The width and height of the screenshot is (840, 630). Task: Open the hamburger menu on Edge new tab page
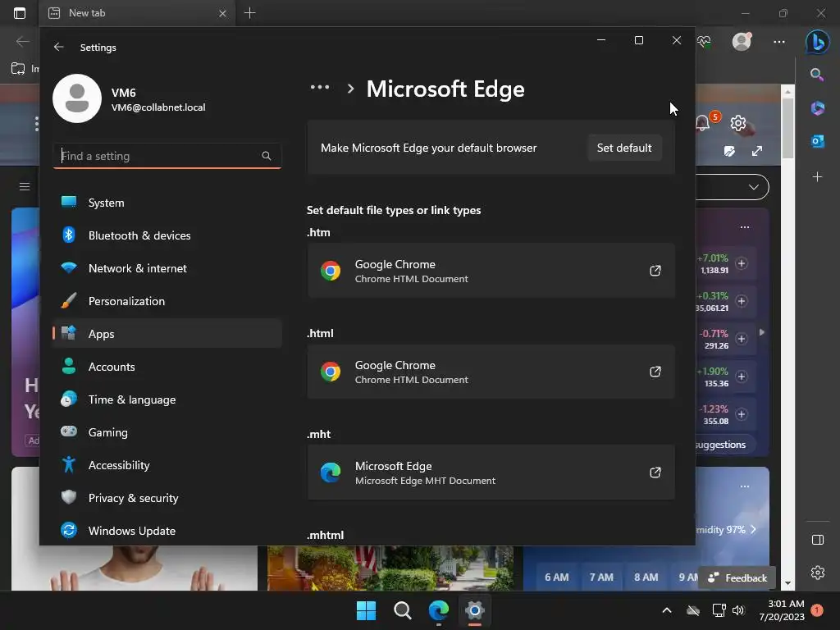pos(24,186)
